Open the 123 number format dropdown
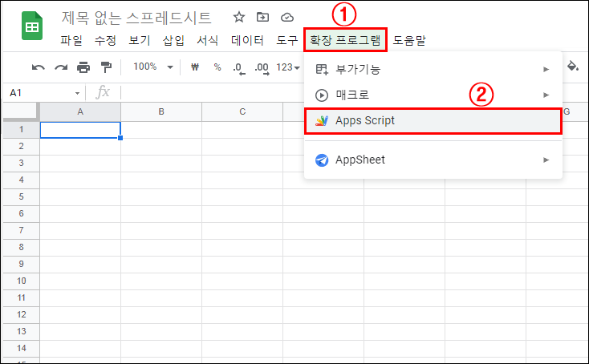 pyautogui.click(x=287, y=67)
